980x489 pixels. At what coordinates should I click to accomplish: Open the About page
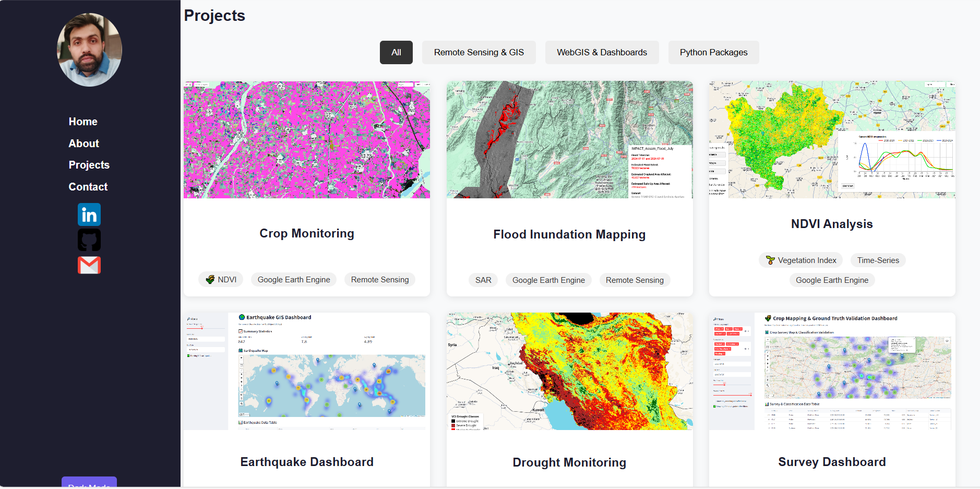(83, 144)
